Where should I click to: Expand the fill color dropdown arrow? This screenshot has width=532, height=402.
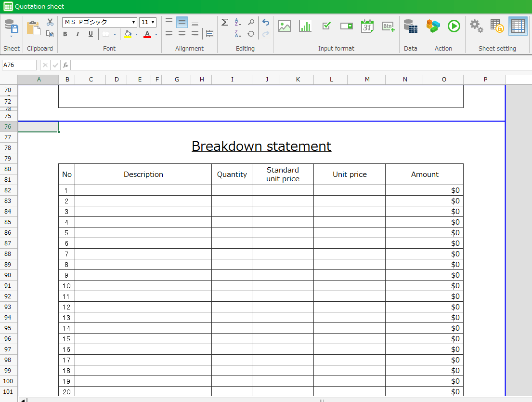coord(136,35)
